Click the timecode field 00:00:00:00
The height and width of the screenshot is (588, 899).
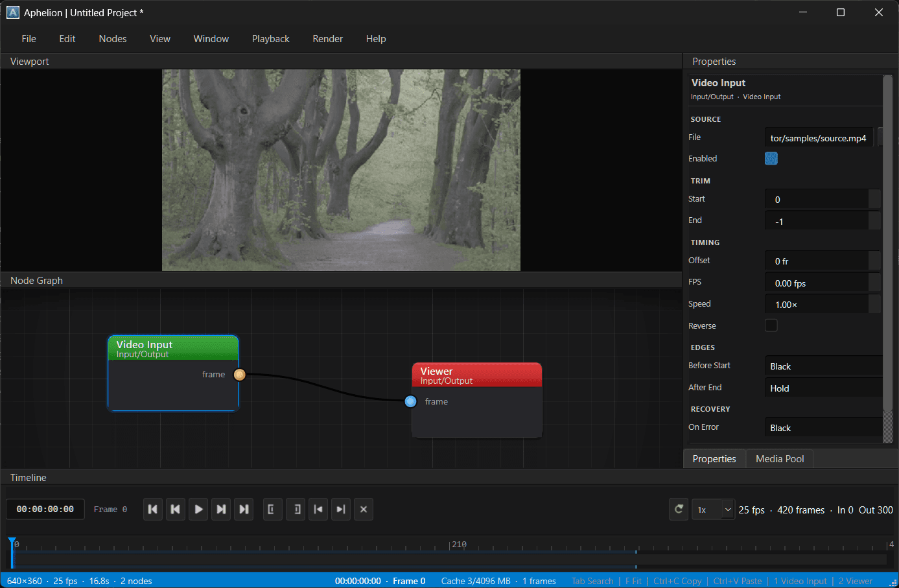coord(45,510)
